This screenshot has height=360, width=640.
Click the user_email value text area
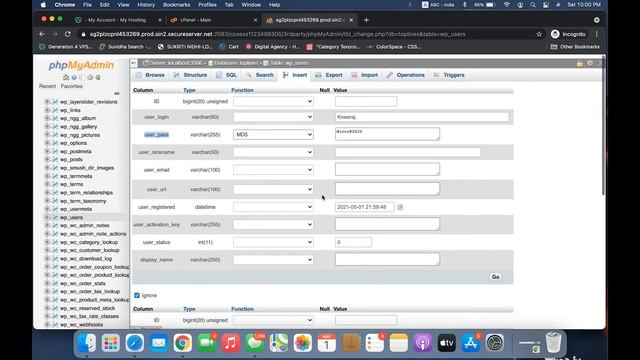(x=387, y=169)
